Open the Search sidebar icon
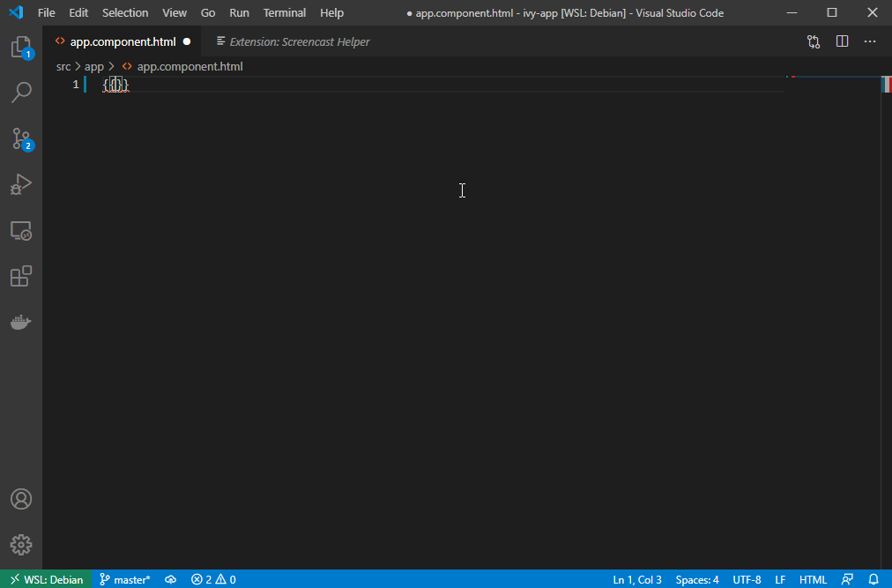This screenshot has height=588, width=892. 21,93
